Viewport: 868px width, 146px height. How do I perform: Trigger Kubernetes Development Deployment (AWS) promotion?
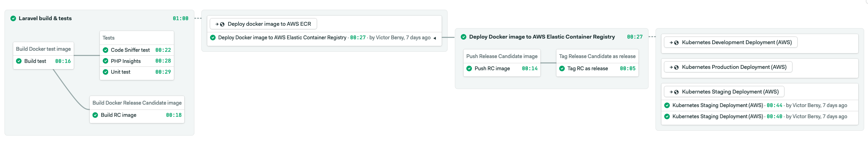[x=730, y=42]
